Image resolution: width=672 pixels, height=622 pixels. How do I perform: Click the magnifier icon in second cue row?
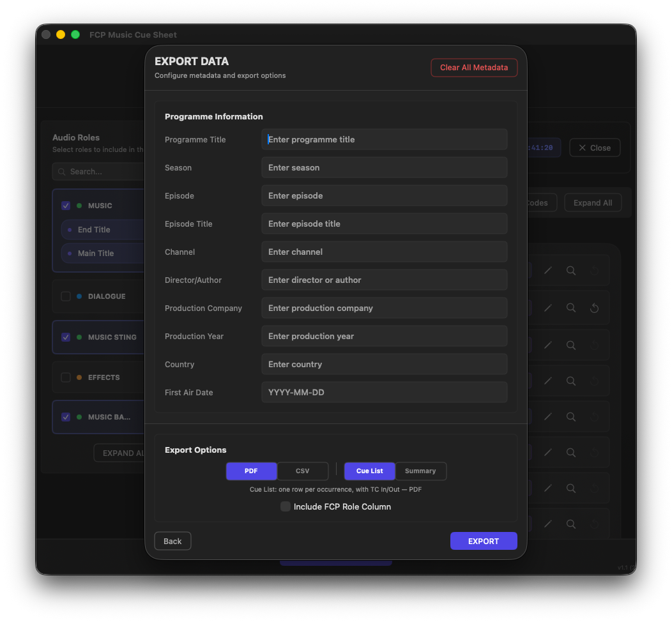tap(571, 308)
